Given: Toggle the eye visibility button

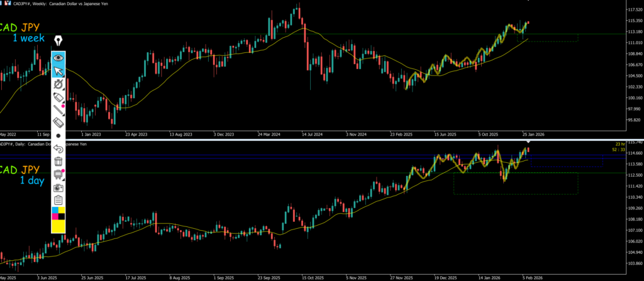Looking at the screenshot, I should [x=58, y=57].
